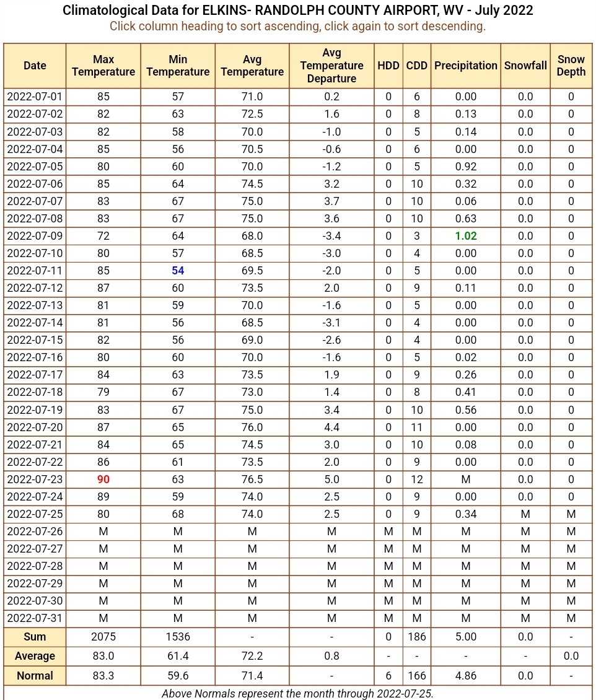Click avg temperature 76.0 on 2022-07-20
Image resolution: width=596 pixels, height=700 pixels.
point(252,427)
